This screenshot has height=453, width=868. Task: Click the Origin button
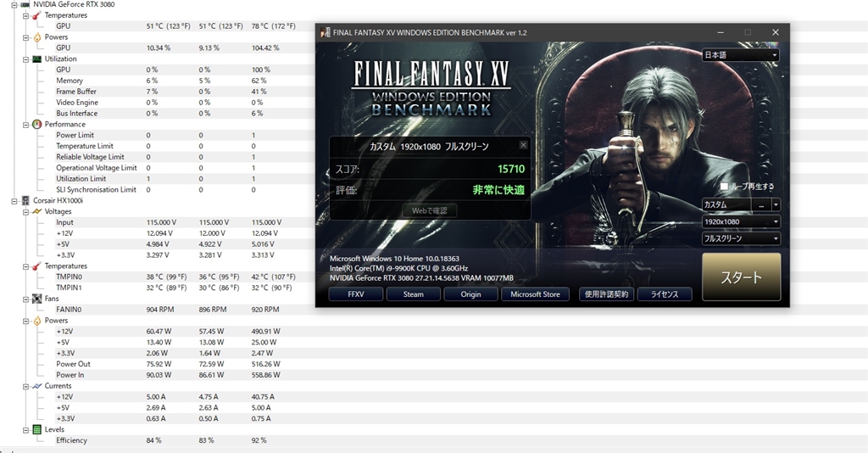click(x=471, y=294)
